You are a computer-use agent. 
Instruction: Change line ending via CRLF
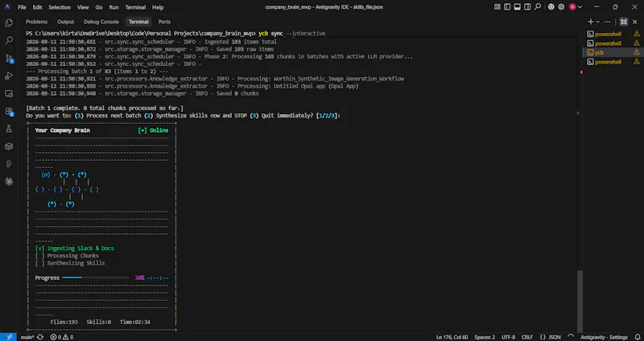(527, 337)
